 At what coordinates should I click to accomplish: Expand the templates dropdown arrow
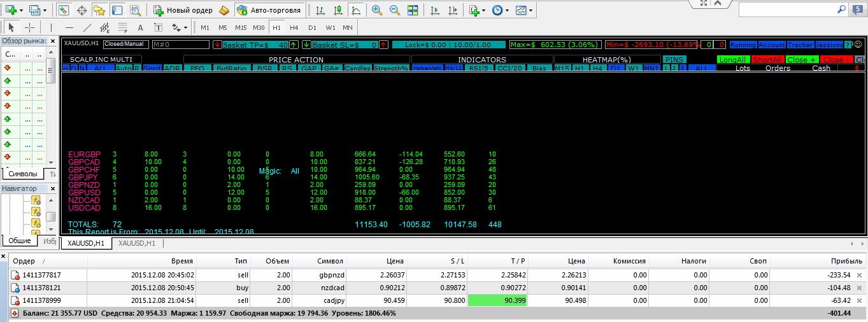tap(530, 11)
